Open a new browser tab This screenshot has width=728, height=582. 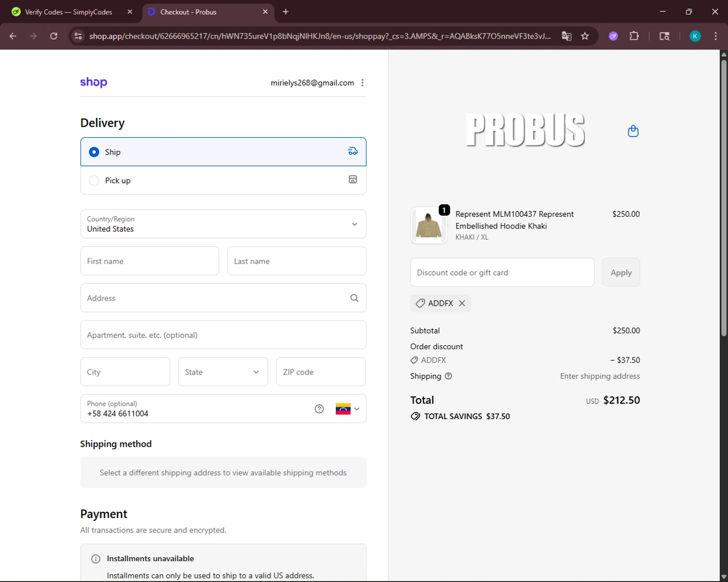(x=286, y=12)
